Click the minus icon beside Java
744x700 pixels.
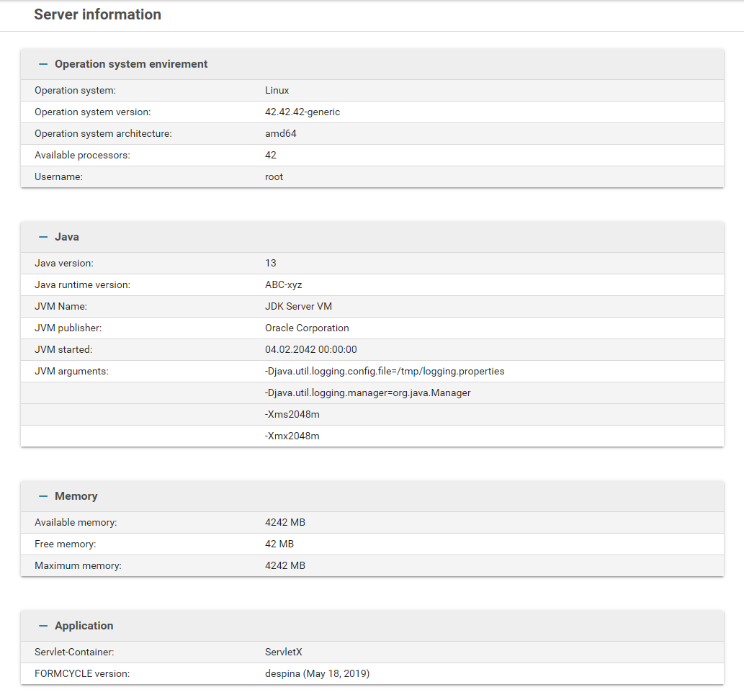[43, 237]
